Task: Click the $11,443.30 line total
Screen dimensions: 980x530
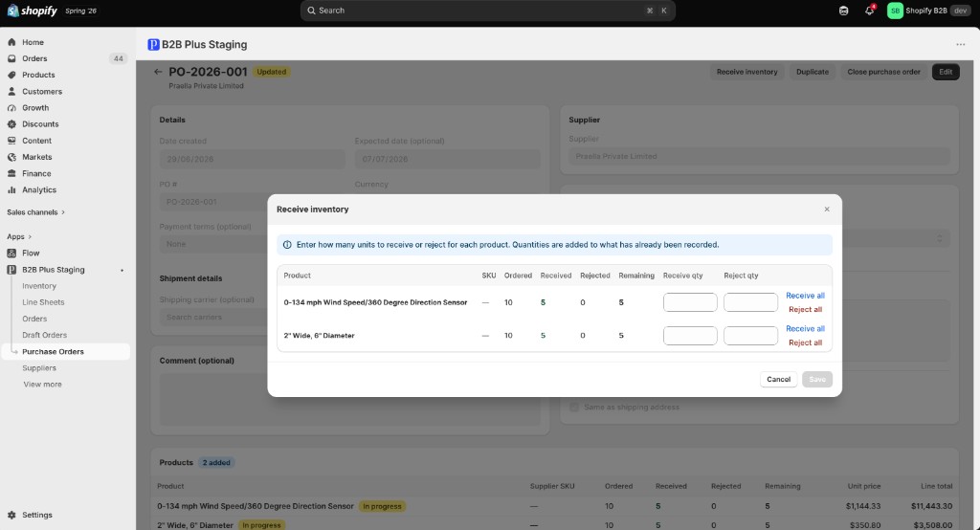Action: click(x=931, y=506)
